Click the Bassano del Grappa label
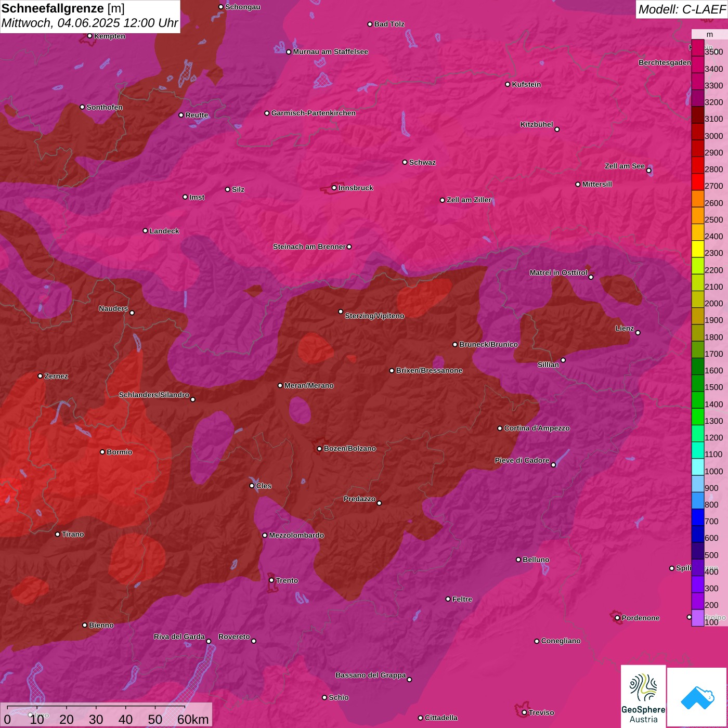Screen dimensions: 728x728 tap(371, 675)
